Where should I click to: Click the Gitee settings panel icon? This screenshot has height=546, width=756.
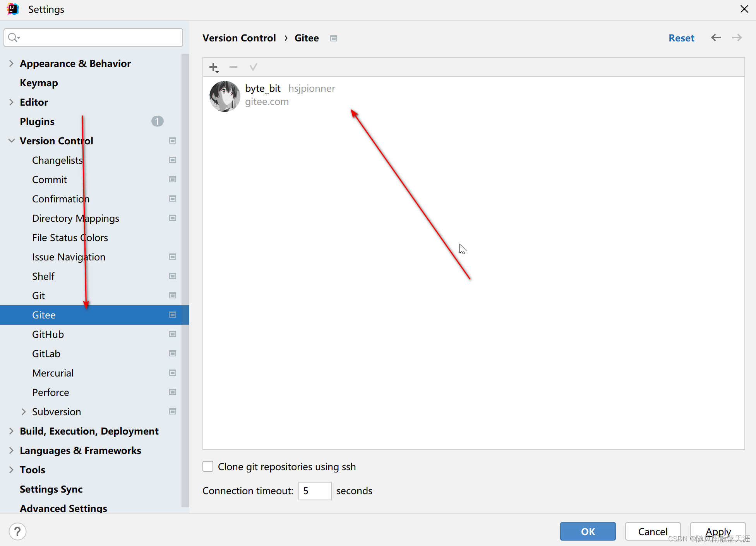coord(333,38)
